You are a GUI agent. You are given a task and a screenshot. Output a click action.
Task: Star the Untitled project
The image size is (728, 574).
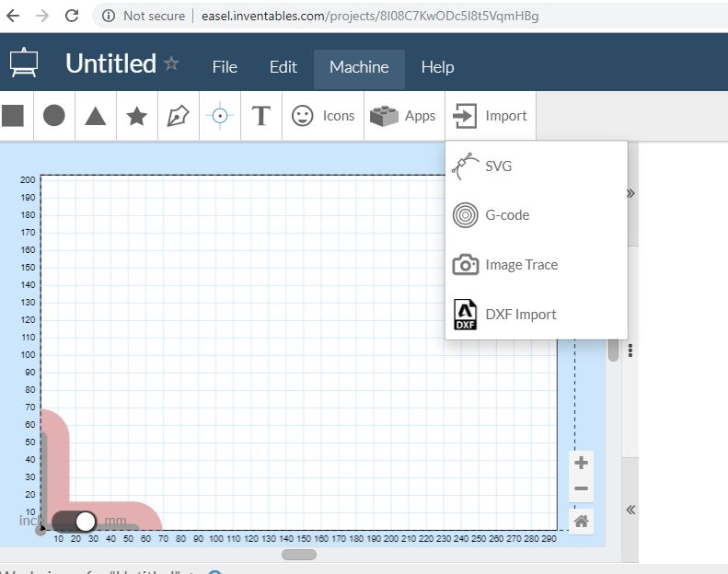click(x=171, y=63)
